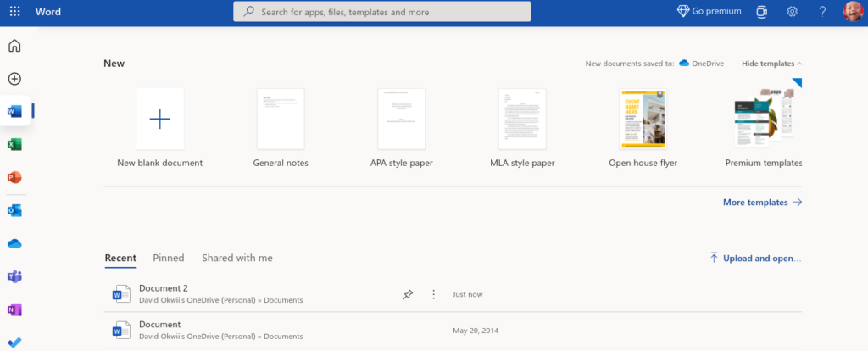Viewport: 868px width, 351px height.
Task: Launch Teams from the sidebar
Action: [14, 276]
